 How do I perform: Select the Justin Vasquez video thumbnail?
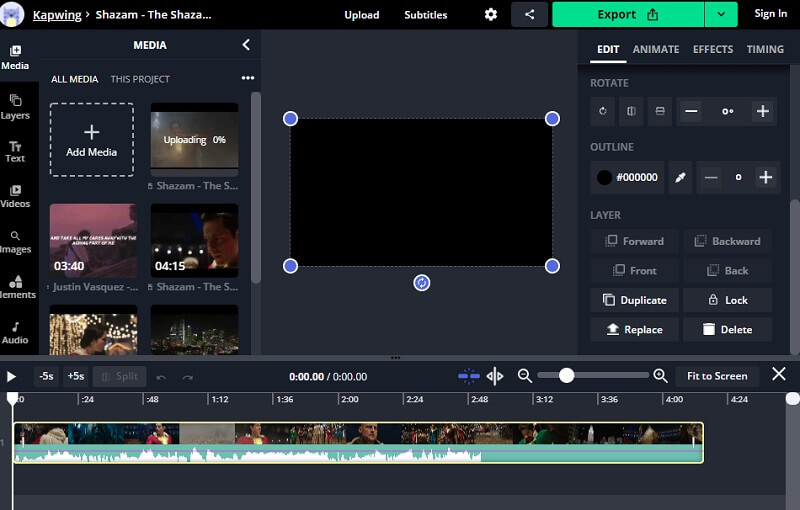(x=92, y=240)
